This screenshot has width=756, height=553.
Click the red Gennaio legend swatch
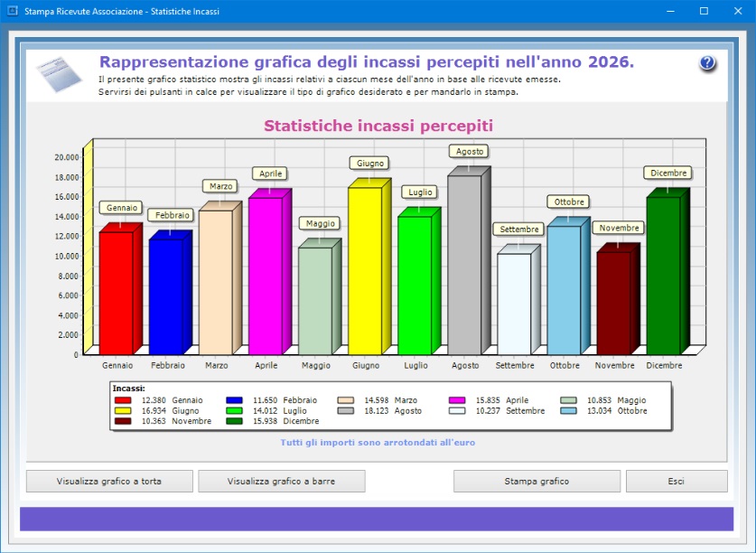pos(123,400)
